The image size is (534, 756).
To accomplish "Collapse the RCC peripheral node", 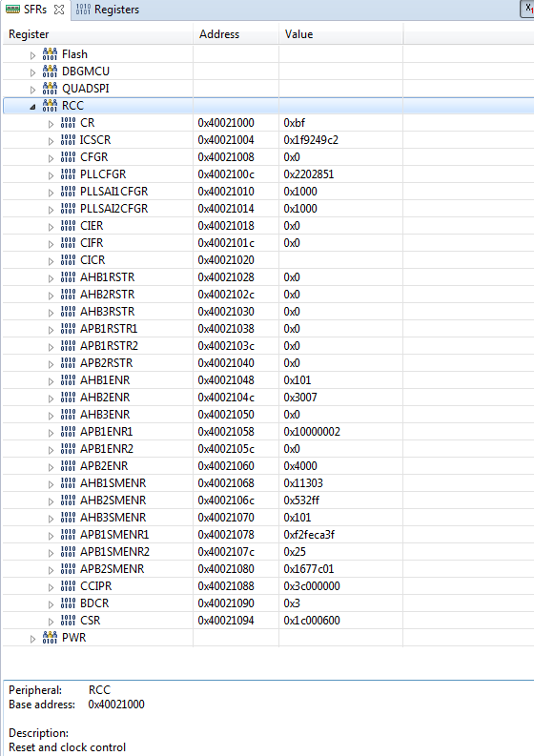I will point(32,107).
